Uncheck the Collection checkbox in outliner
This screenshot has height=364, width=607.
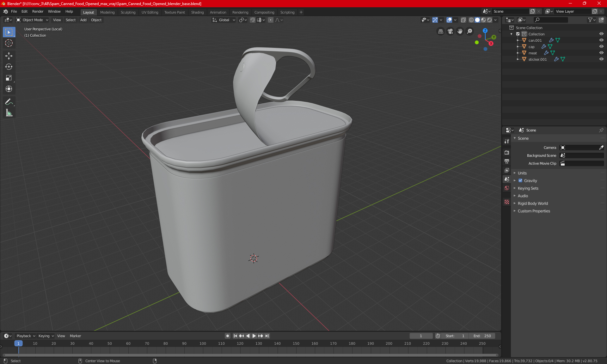[518, 34]
